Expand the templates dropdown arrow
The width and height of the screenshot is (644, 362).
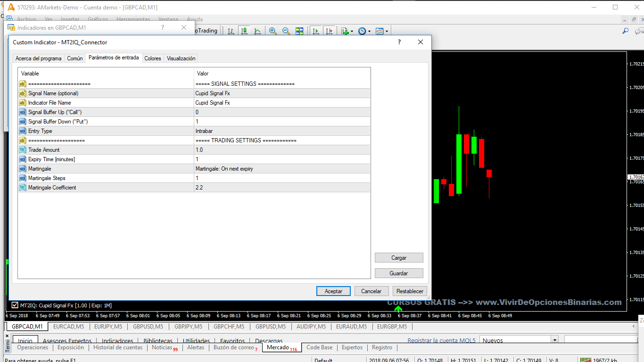point(387,32)
